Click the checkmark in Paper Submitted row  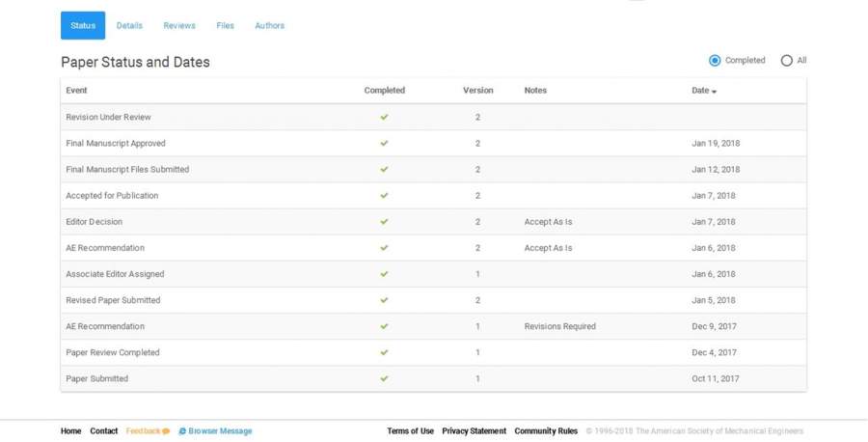click(x=384, y=378)
